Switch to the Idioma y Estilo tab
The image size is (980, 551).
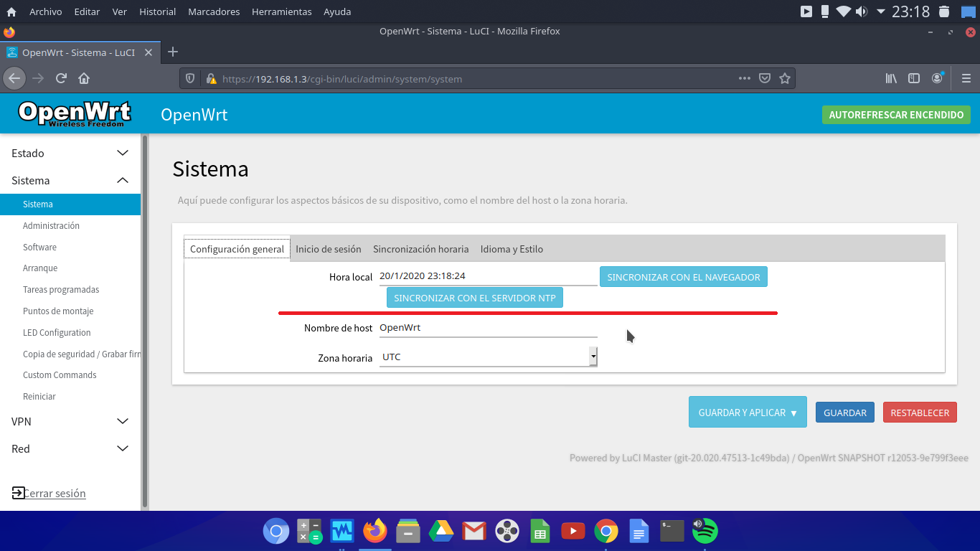(512, 249)
